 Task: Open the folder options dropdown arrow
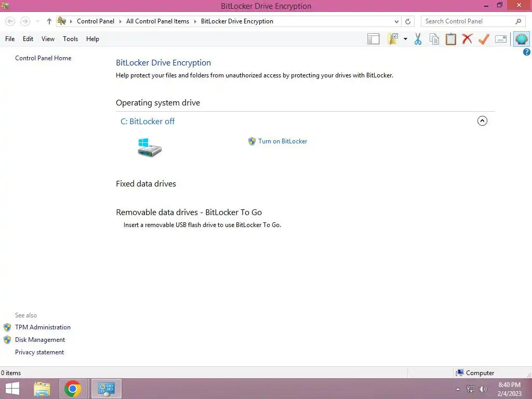tap(405, 39)
